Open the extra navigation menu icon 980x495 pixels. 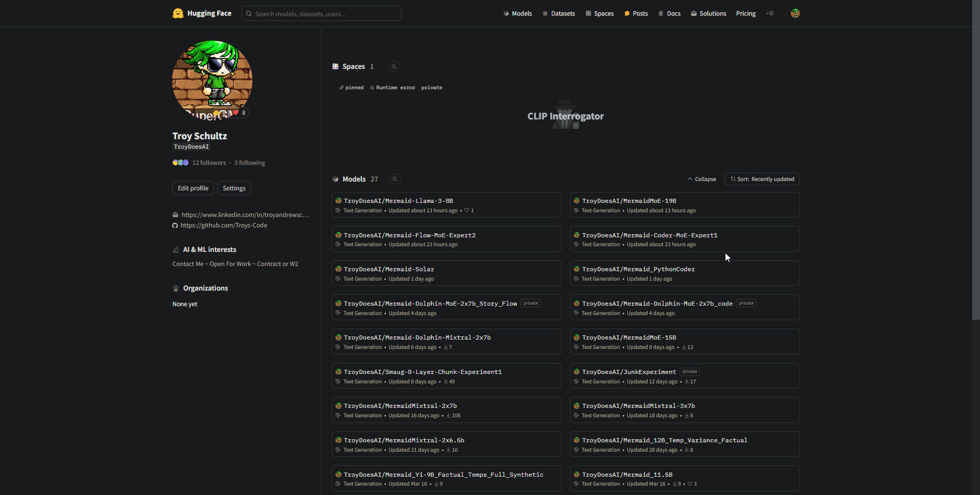770,14
